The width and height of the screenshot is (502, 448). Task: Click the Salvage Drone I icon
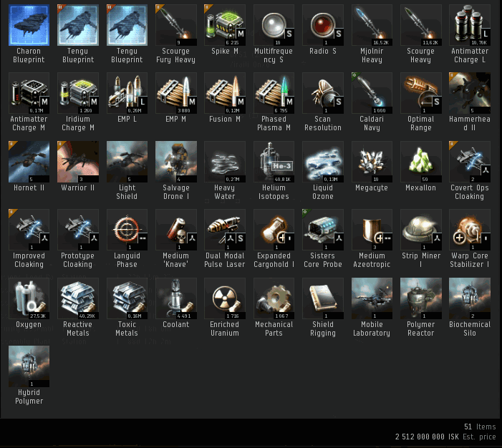(x=175, y=162)
